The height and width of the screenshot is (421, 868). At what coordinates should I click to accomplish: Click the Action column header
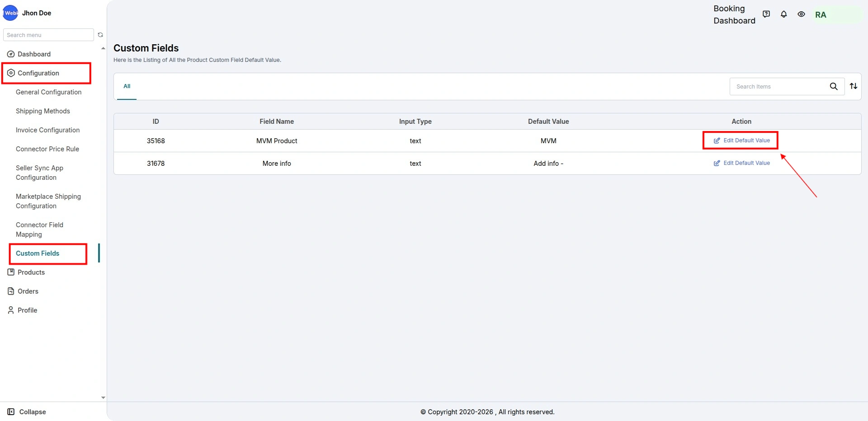point(741,122)
